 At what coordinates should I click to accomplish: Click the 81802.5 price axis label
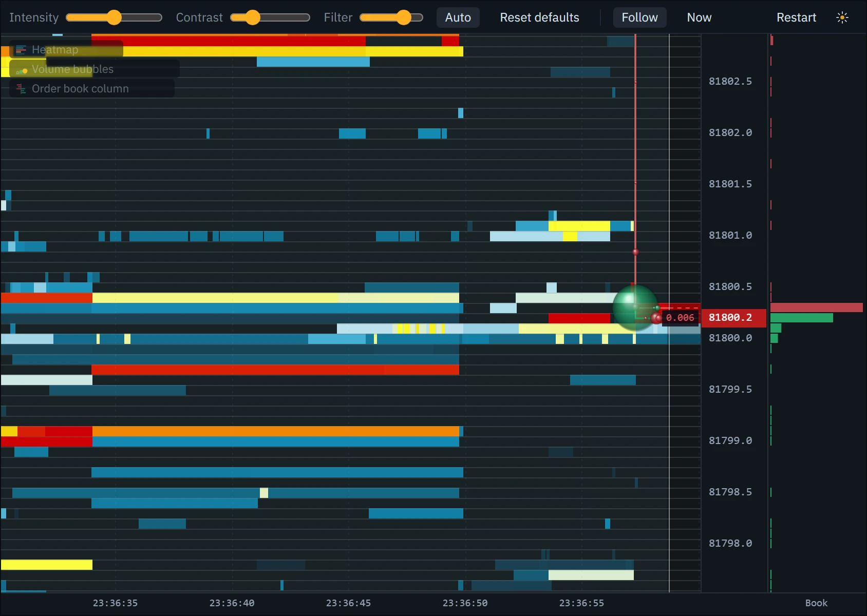[730, 82]
